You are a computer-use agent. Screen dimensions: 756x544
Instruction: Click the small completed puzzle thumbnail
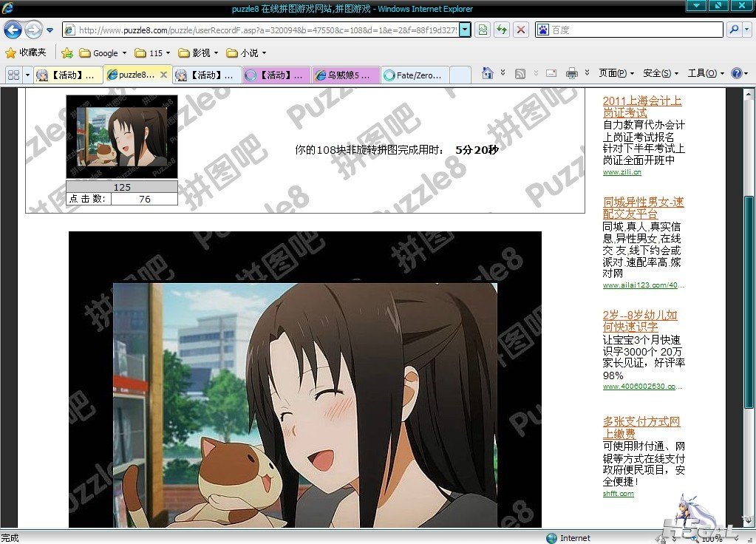tap(122, 137)
